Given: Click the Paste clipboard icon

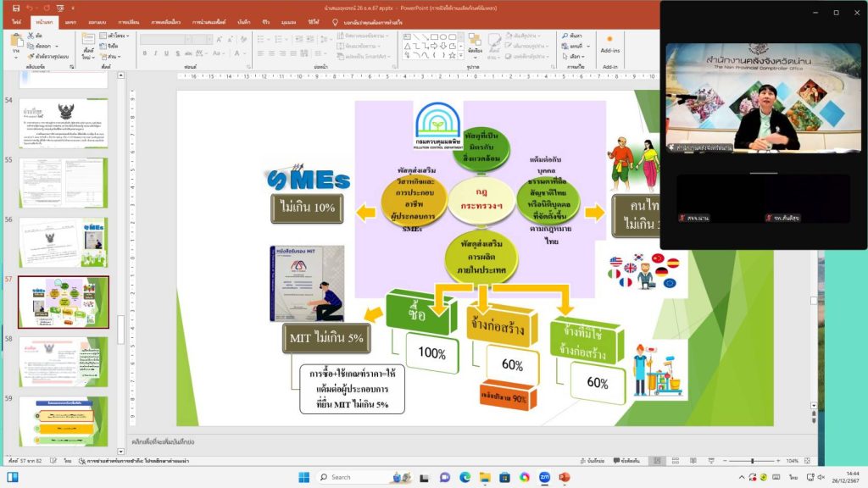Looking at the screenshot, I should tap(15, 42).
